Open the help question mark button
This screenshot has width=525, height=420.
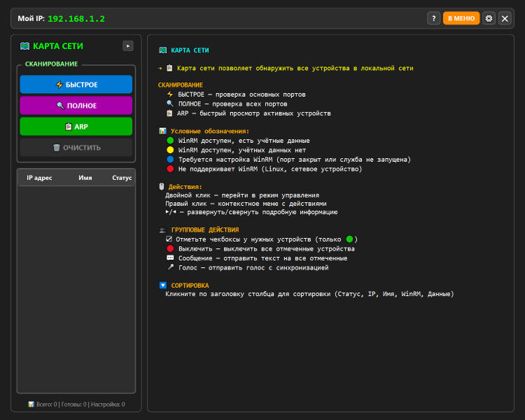434,18
